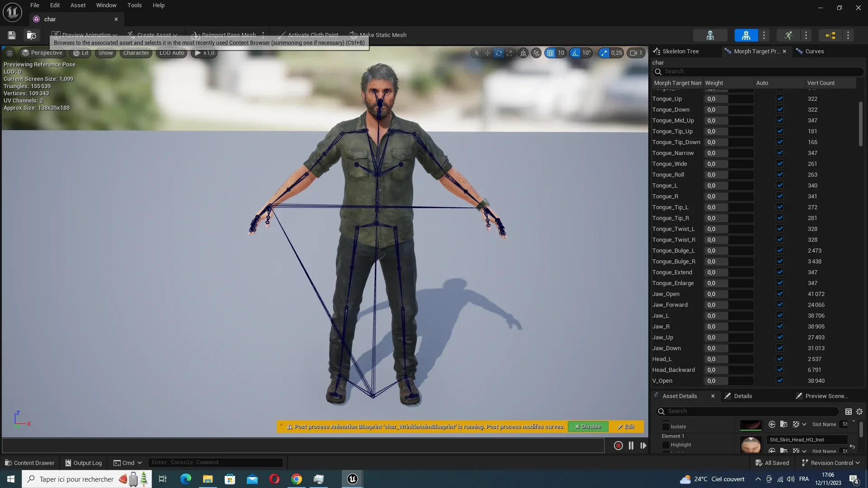The height and width of the screenshot is (488, 868).
Task: Pause the preview playback
Action: click(x=631, y=446)
